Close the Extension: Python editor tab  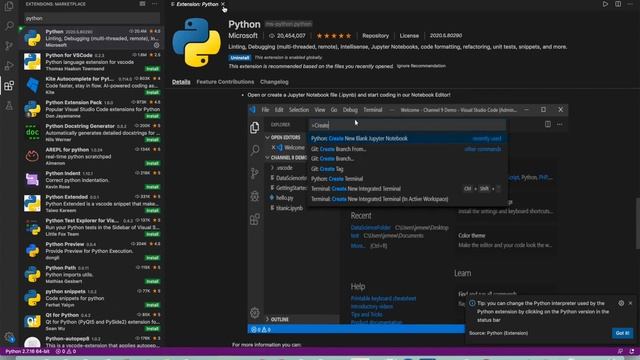pos(223,4)
